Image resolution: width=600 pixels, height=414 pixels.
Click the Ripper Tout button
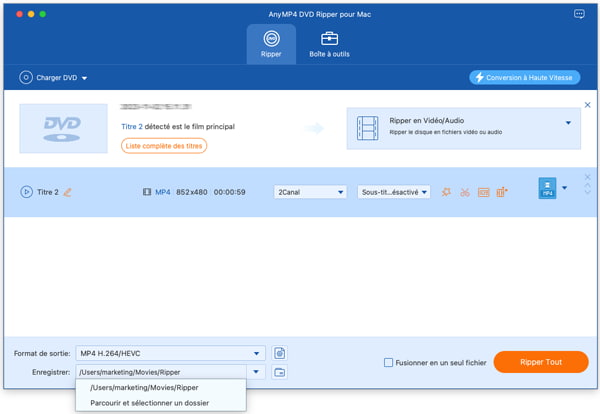(x=541, y=362)
